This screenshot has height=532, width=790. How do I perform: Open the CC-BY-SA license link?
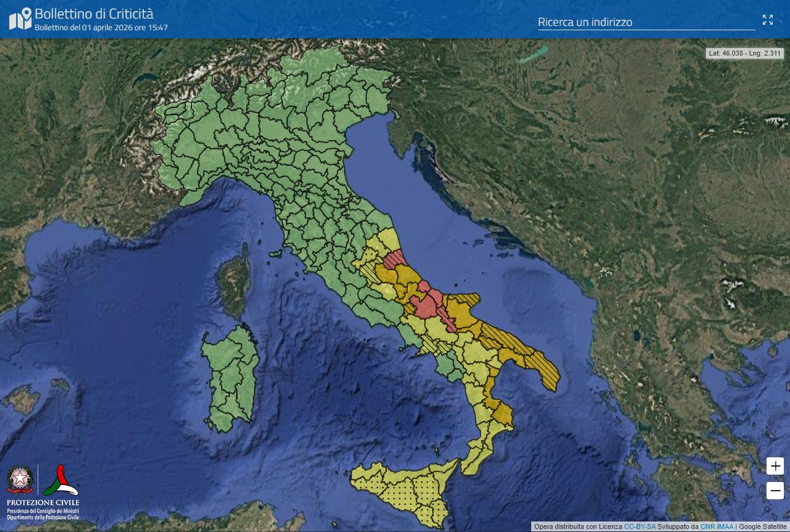(x=640, y=526)
